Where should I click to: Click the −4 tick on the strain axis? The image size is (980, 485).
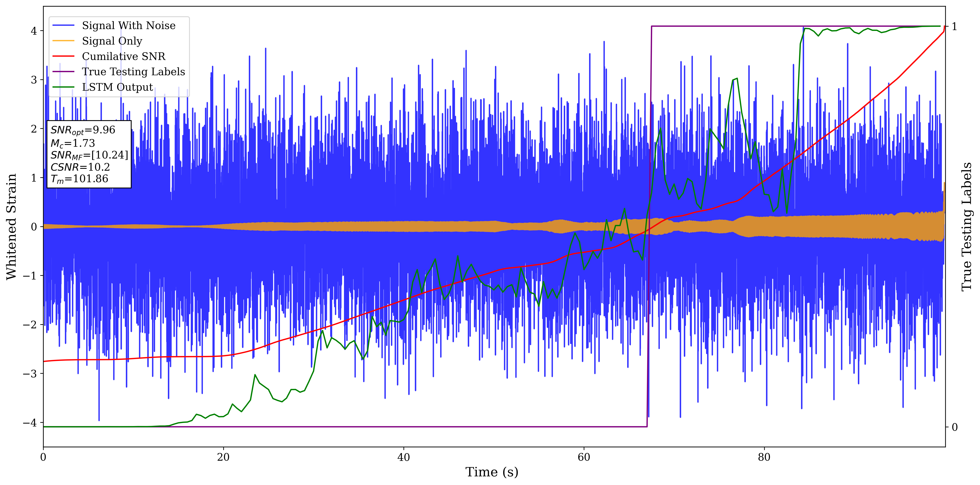(30, 423)
